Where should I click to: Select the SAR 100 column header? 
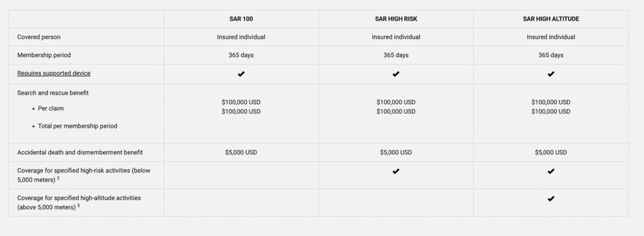(x=241, y=19)
